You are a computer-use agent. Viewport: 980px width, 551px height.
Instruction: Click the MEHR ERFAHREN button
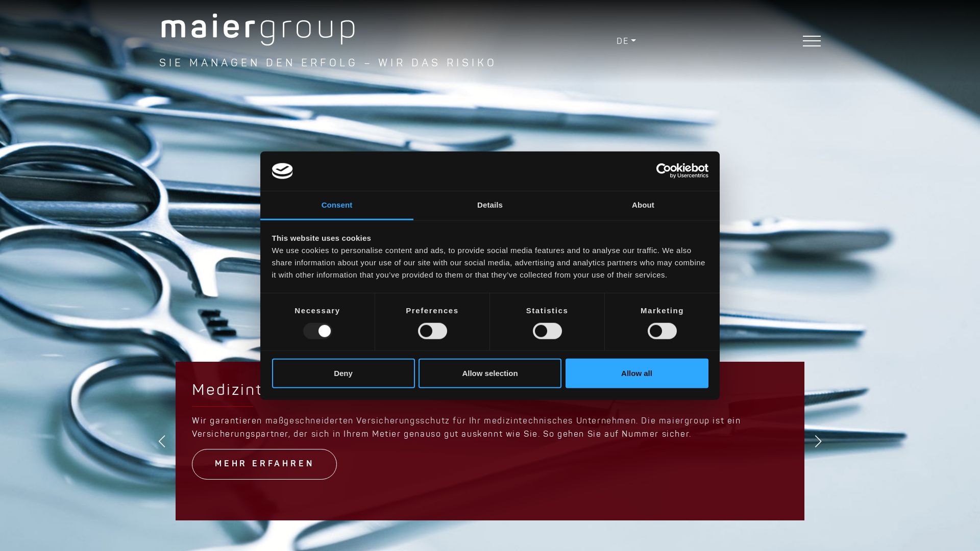click(x=264, y=464)
